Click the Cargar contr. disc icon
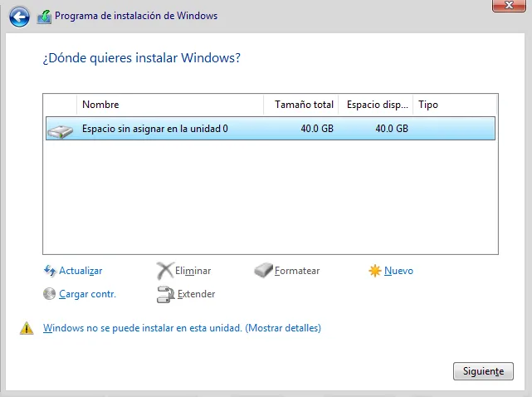Image resolution: width=532 pixels, height=397 pixels. 49,294
